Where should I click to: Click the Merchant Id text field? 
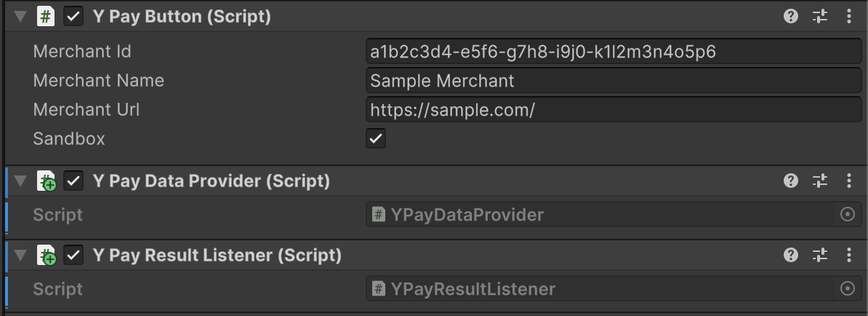(613, 52)
